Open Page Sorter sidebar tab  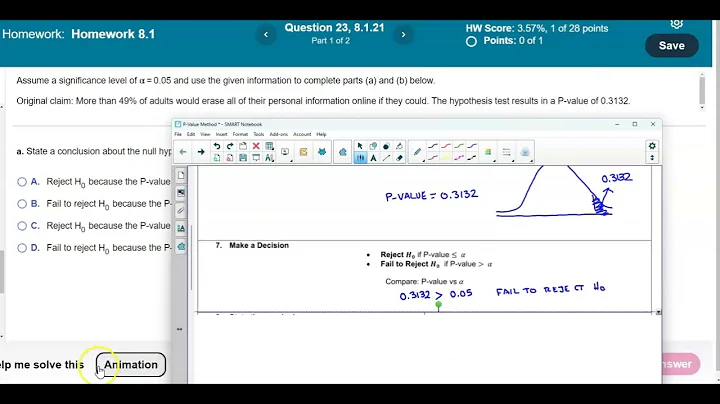tap(181, 175)
